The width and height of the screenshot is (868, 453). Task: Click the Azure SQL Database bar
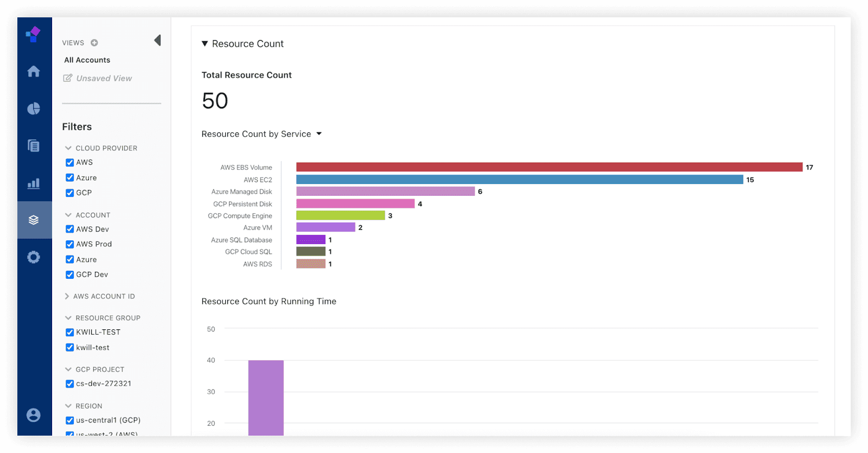(x=311, y=239)
